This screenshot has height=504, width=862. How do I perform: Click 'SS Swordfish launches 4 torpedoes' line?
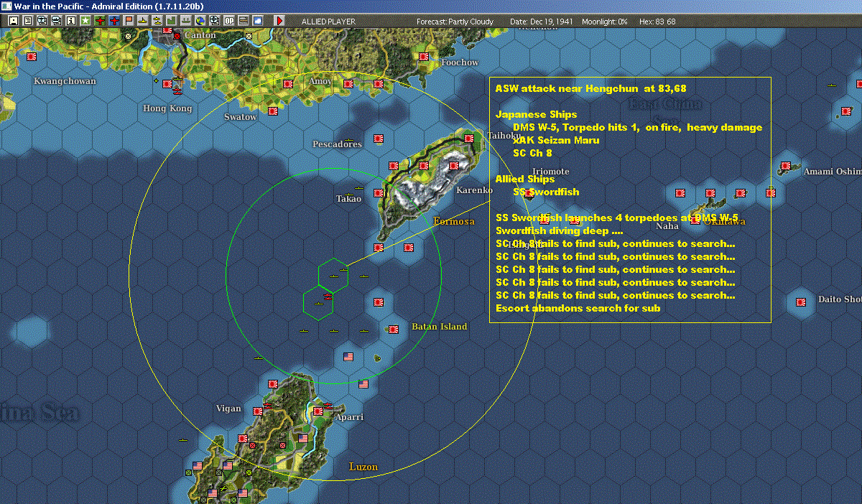[617, 218]
